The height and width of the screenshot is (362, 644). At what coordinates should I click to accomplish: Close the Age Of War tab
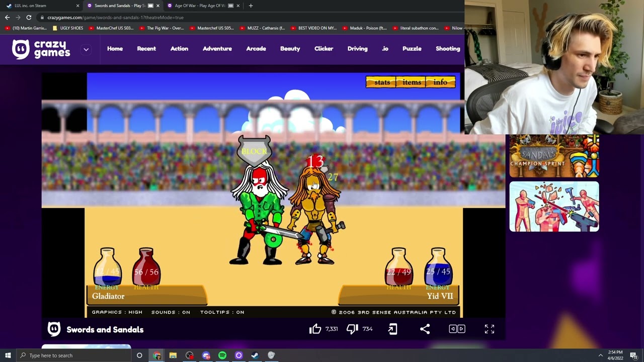pyautogui.click(x=238, y=6)
